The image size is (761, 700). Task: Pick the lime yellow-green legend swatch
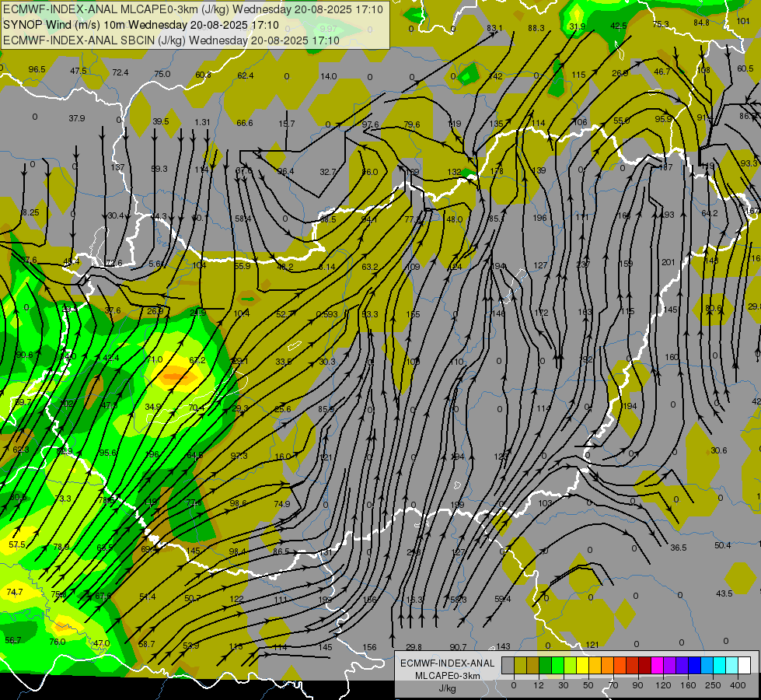(x=570, y=665)
